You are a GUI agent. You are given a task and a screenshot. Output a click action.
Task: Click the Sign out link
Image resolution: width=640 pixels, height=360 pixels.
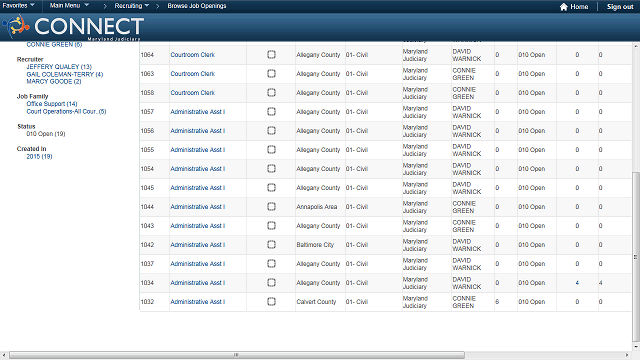620,7
